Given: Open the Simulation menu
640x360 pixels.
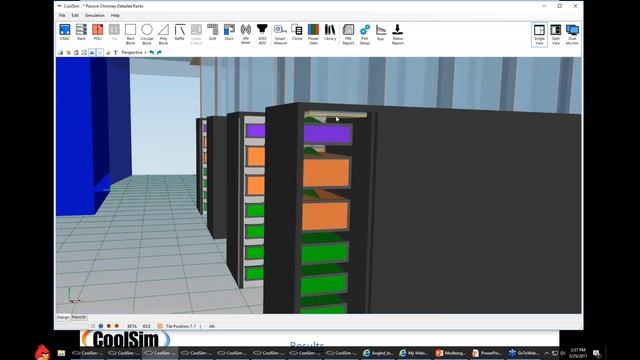Looking at the screenshot, I should pos(95,16).
